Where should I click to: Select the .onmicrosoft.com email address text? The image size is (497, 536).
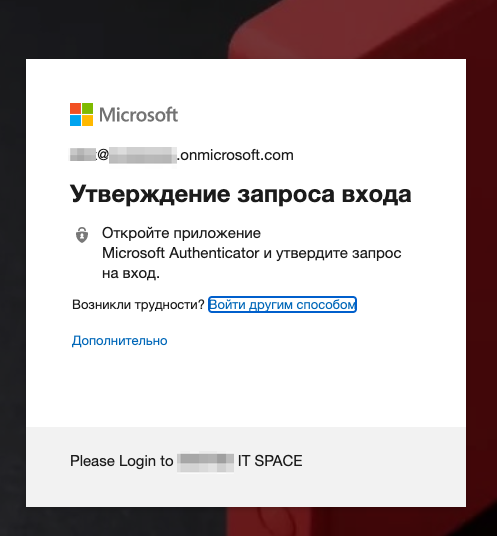(x=182, y=155)
